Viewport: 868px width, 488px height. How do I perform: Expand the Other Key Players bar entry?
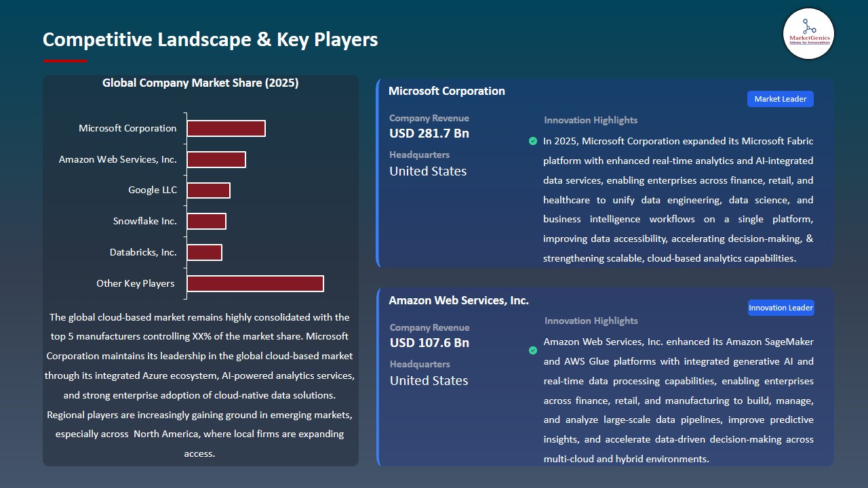tap(255, 283)
